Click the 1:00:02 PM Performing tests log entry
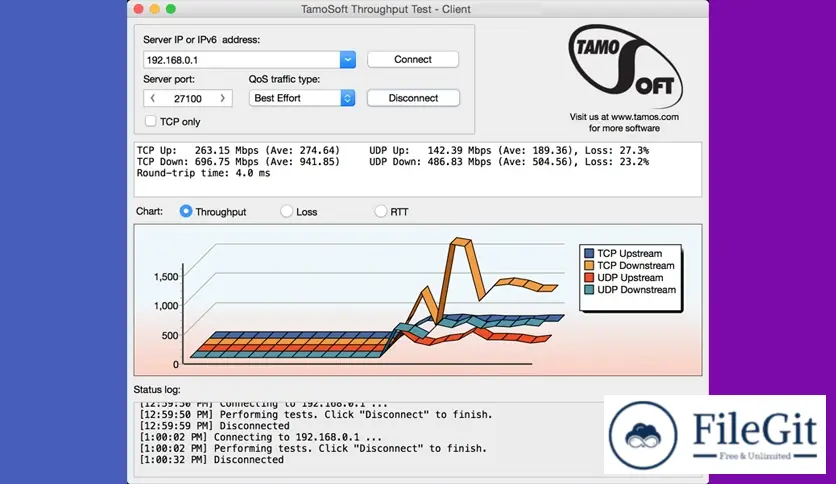836x484 pixels. [313, 448]
